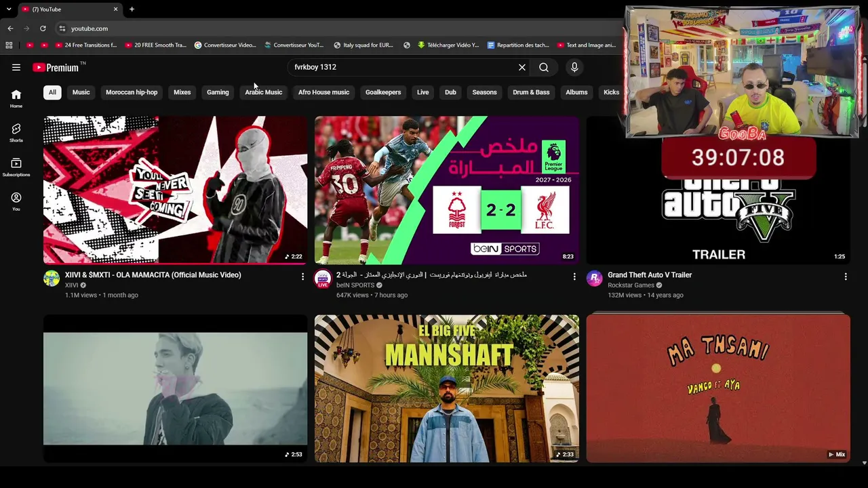This screenshot has width=868, height=488.
Task: Select the Live filter chip
Action: coord(422,92)
